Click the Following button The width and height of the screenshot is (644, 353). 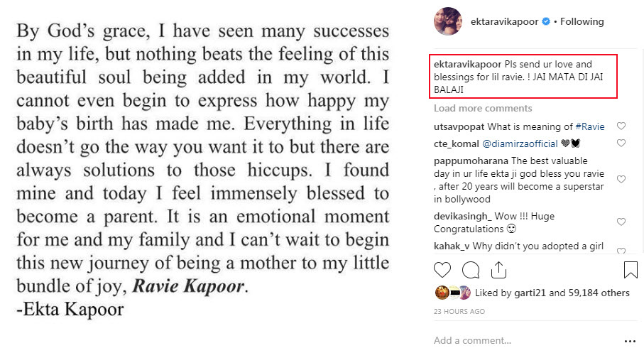pos(582,21)
